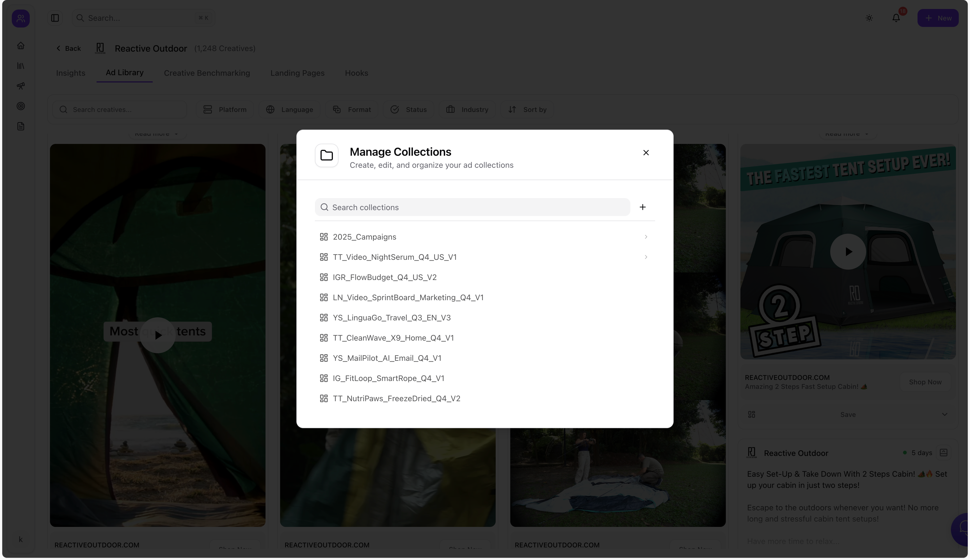Expand the 2025_Campaigns collection chevron
The height and width of the screenshot is (560, 970).
click(x=646, y=237)
